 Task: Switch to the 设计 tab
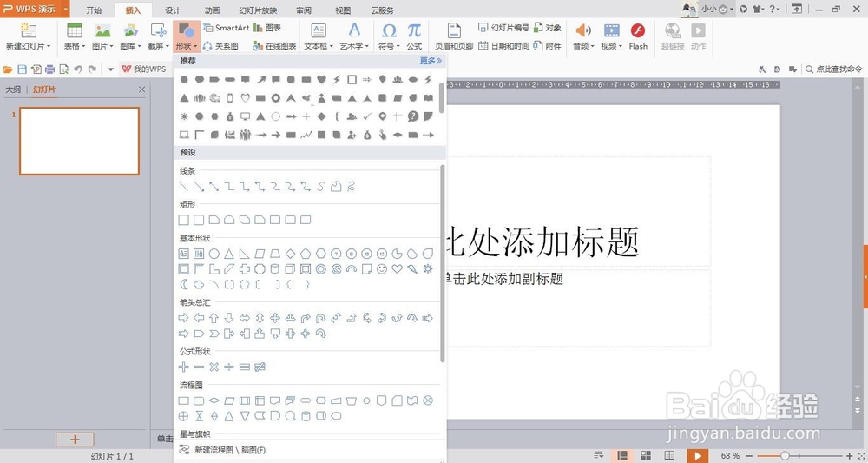pos(173,10)
